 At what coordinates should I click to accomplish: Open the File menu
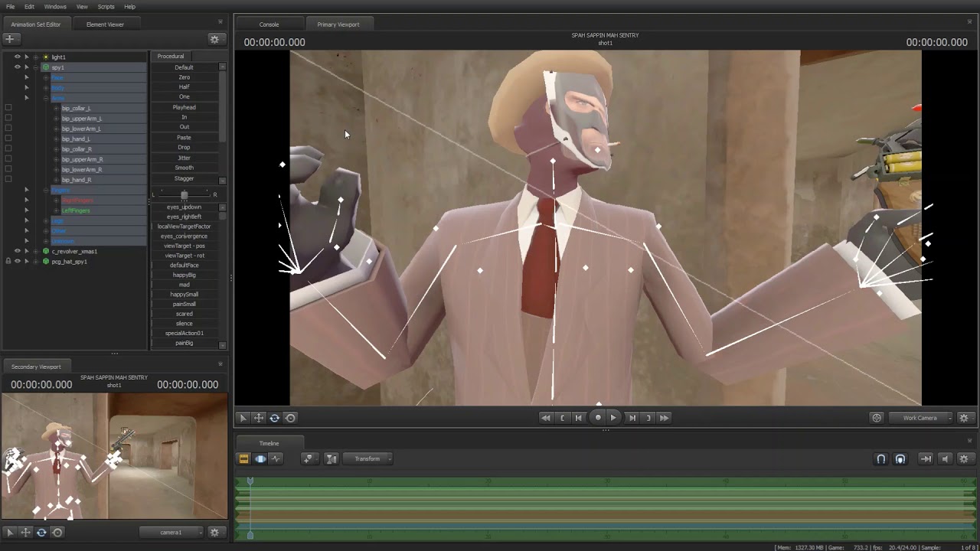point(11,7)
